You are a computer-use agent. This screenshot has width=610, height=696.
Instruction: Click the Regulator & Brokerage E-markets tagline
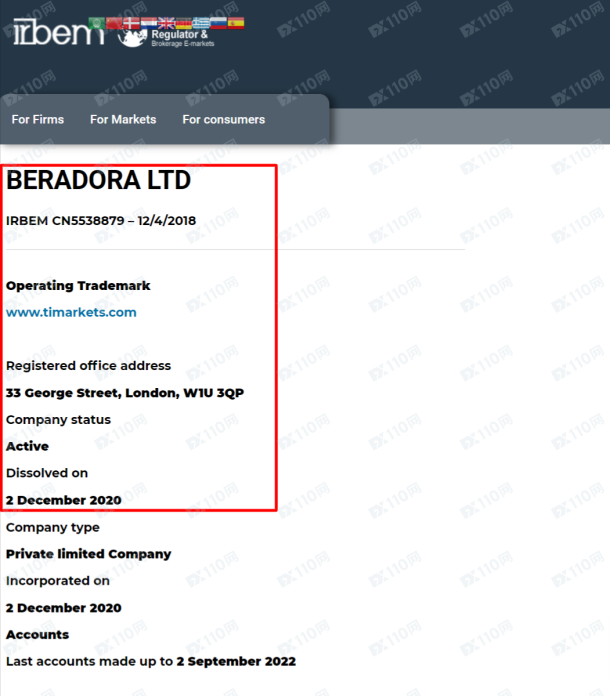[182, 38]
